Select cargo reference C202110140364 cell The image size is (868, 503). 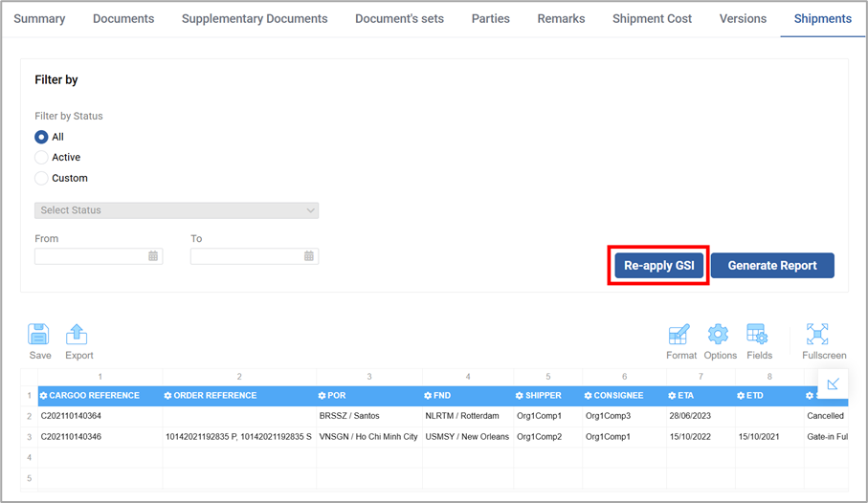pos(100,416)
